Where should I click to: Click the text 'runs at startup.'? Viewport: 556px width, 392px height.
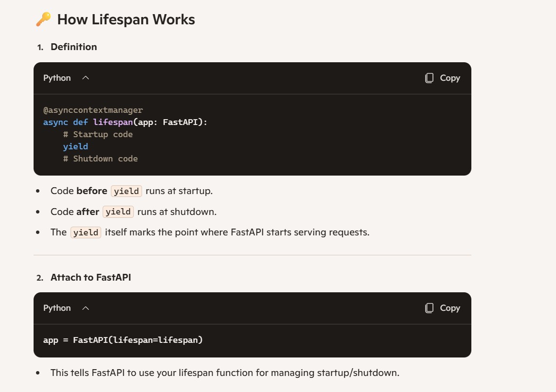[x=179, y=191]
